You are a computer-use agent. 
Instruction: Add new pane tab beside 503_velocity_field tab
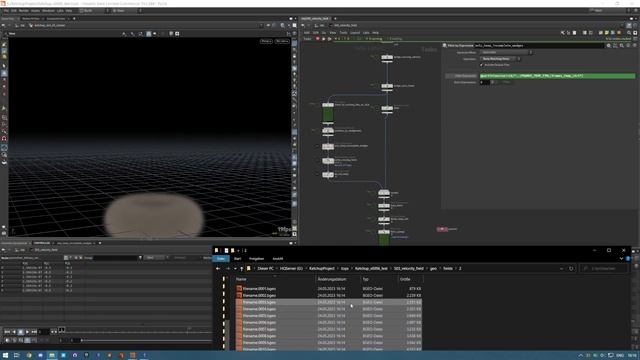335,18
